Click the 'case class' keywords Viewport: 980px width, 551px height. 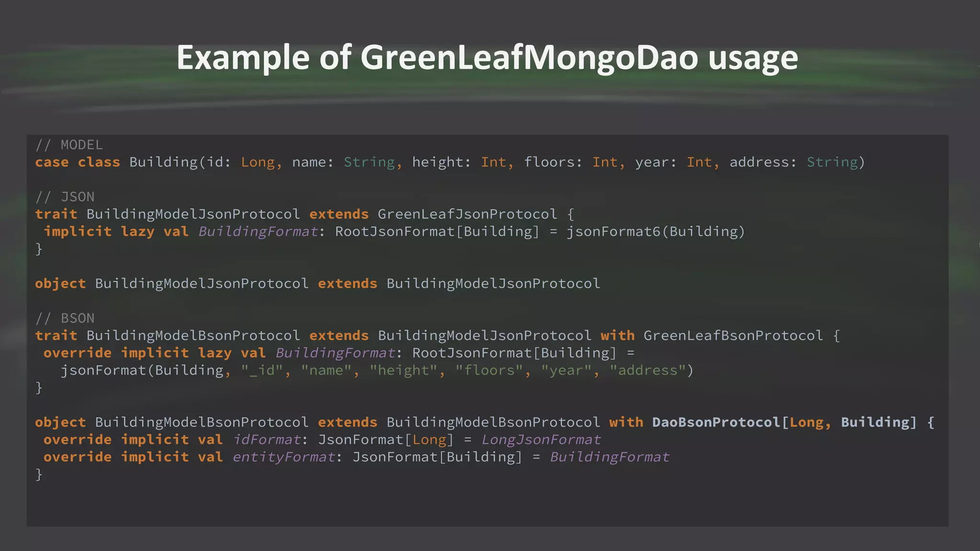pos(78,162)
